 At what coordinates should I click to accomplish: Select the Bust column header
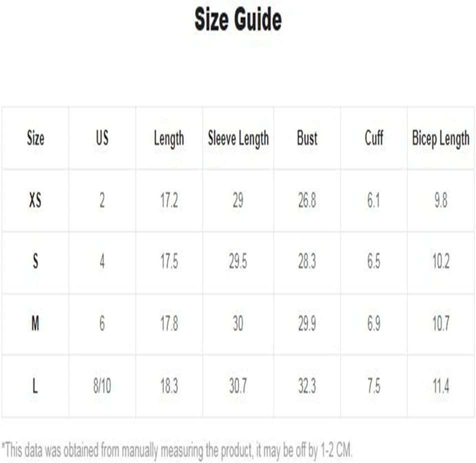point(307,138)
